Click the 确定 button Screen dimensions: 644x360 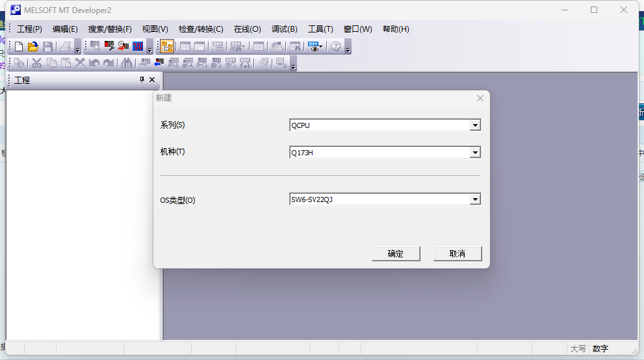tap(396, 253)
